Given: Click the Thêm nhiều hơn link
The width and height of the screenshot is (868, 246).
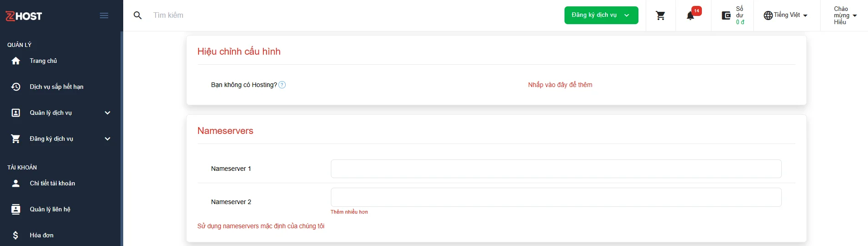Looking at the screenshot, I should [349, 212].
